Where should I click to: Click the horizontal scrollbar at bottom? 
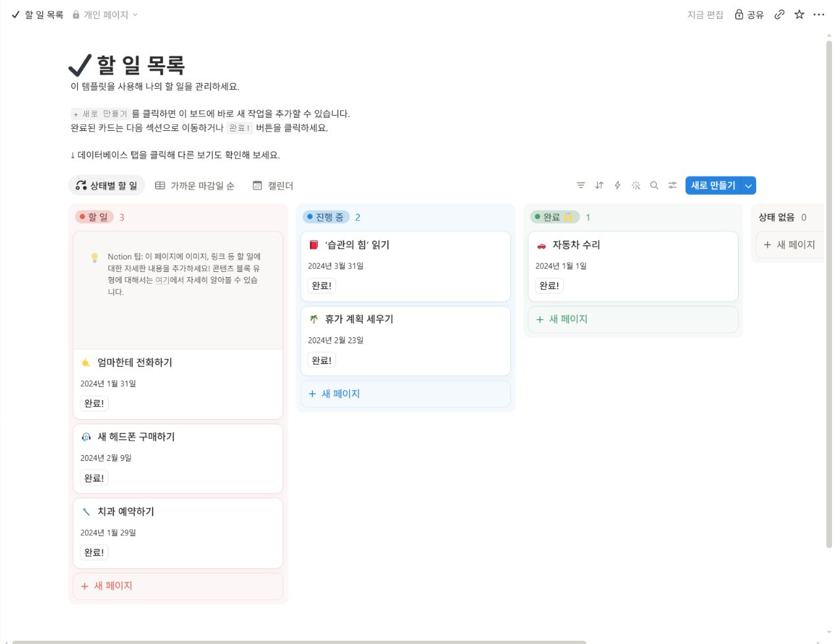[299, 642]
